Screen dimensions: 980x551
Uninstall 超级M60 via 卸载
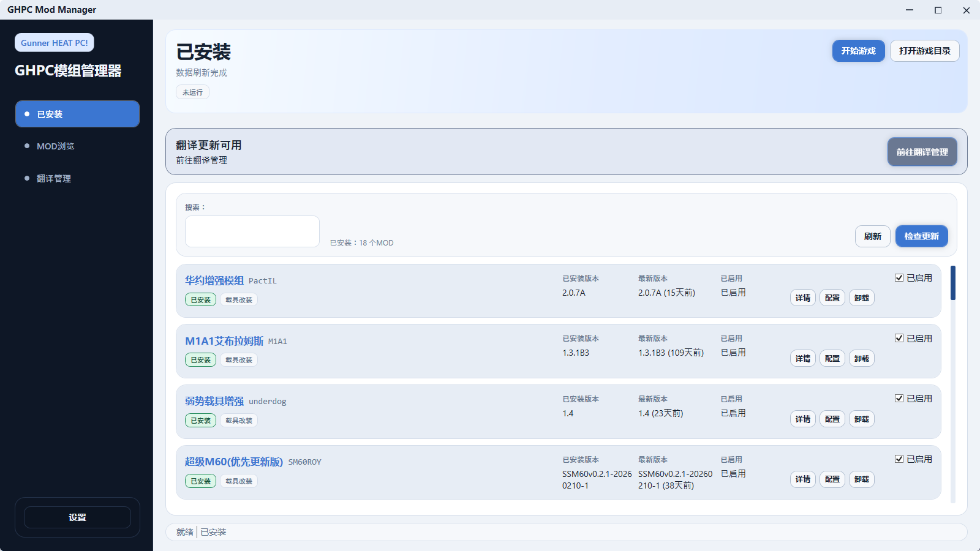[x=861, y=479]
